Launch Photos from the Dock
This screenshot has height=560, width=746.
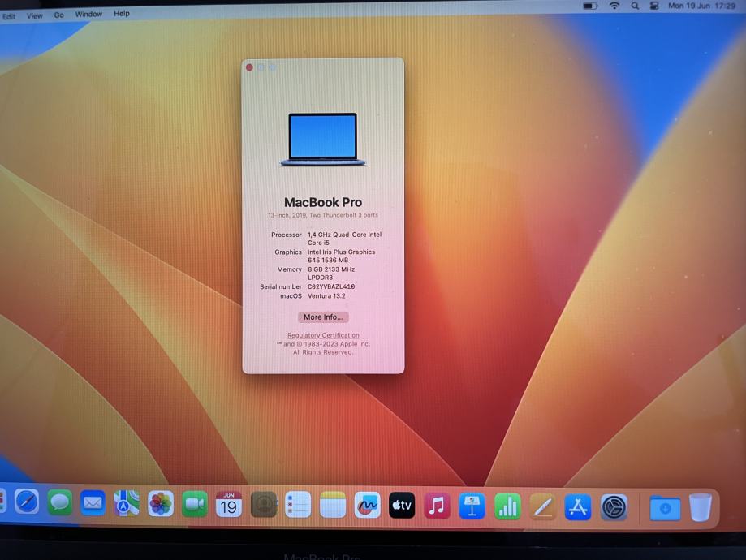point(161,504)
